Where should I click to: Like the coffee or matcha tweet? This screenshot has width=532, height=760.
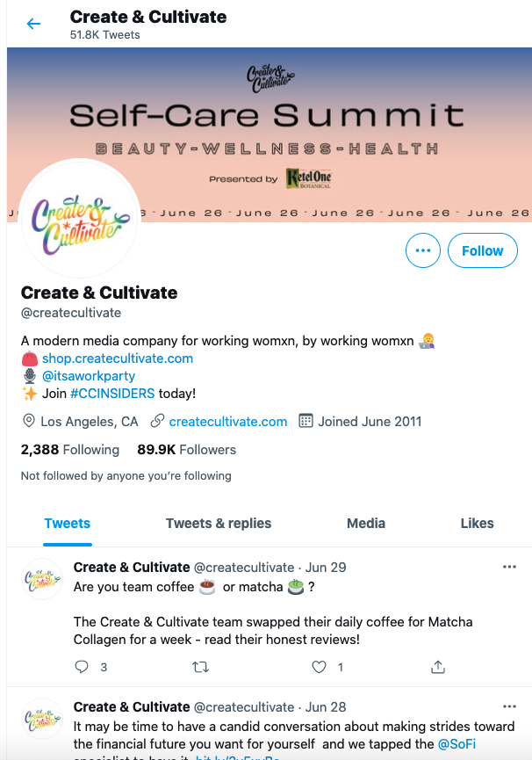320,668
